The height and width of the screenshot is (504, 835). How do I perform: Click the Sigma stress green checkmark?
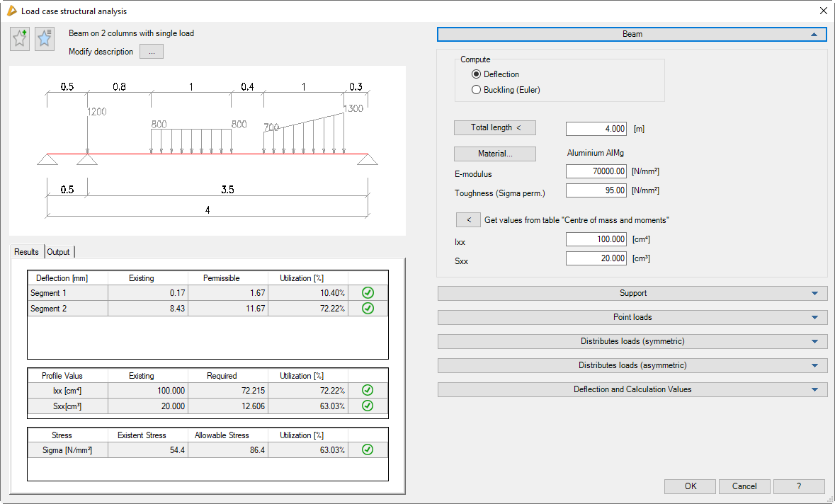click(368, 450)
